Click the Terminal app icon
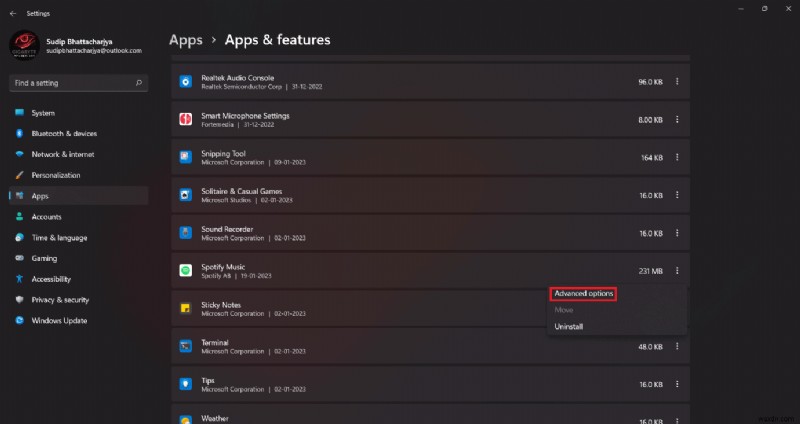800x424 pixels. 186,346
